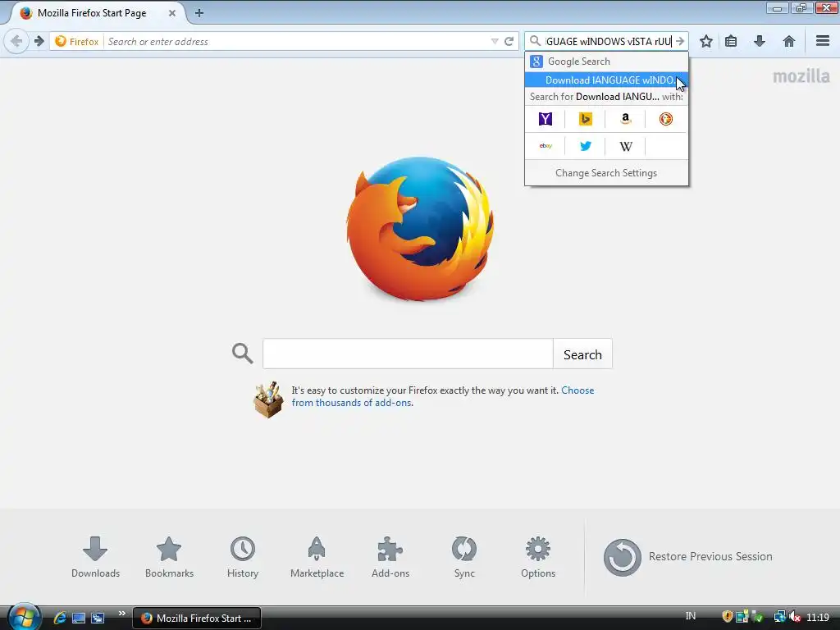This screenshot has height=630, width=840.
Task: Open Change Search Settings
Action: tap(606, 173)
